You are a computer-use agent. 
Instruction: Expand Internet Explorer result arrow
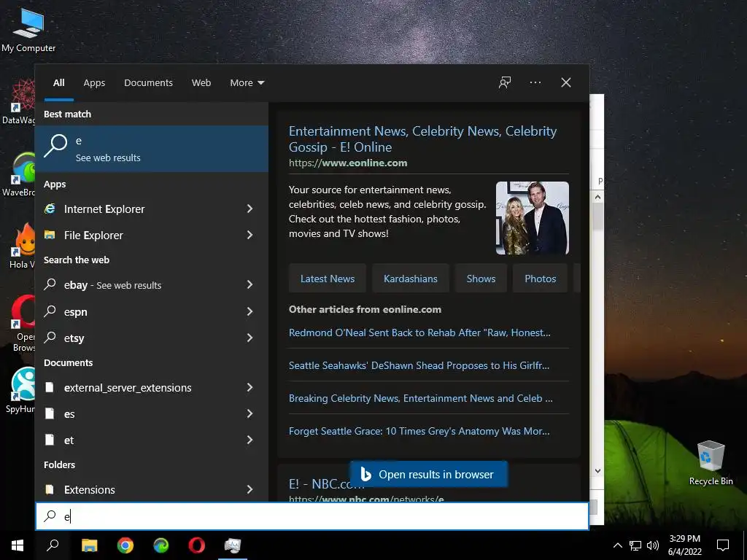pyautogui.click(x=249, y=209)
